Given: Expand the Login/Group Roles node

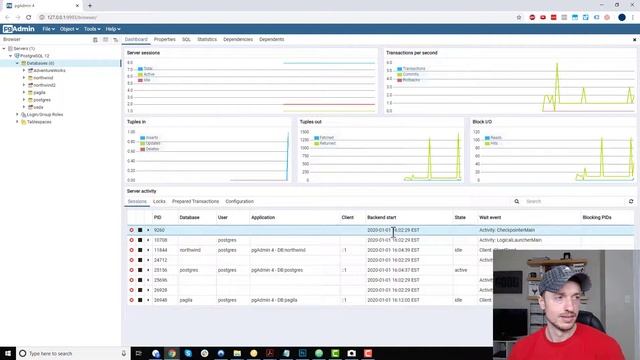Looking at the screenshot, I should click(x=17, y=115).
